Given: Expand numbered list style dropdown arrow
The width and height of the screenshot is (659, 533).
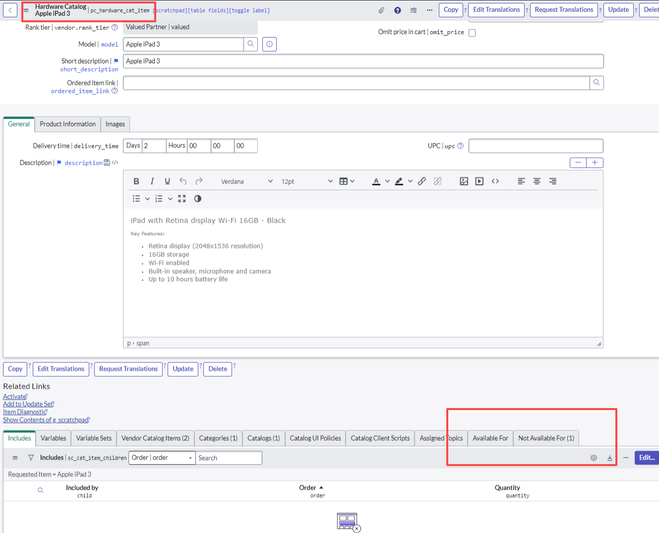Looking at the screenshot, I should [x=170, y=198].
